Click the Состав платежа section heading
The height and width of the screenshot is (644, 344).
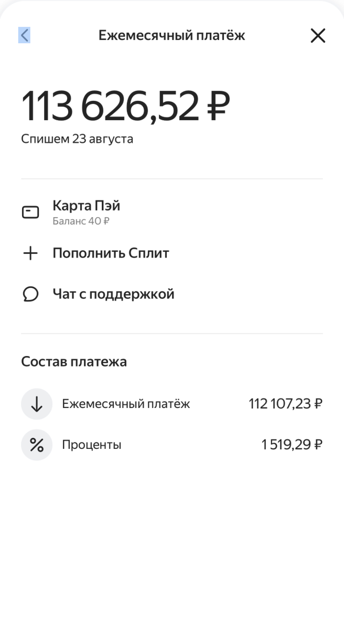(74, 362)
